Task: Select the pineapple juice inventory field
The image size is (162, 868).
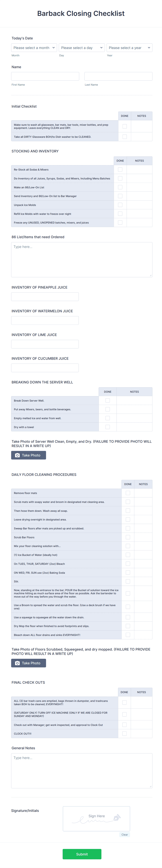Action: 45,297
